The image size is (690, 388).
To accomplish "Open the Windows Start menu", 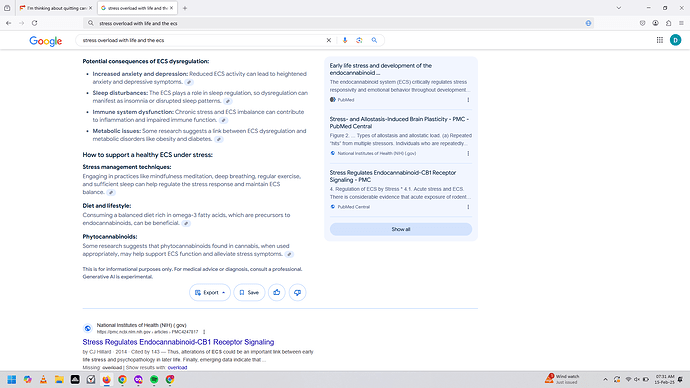I will click(x=12, y=380).
